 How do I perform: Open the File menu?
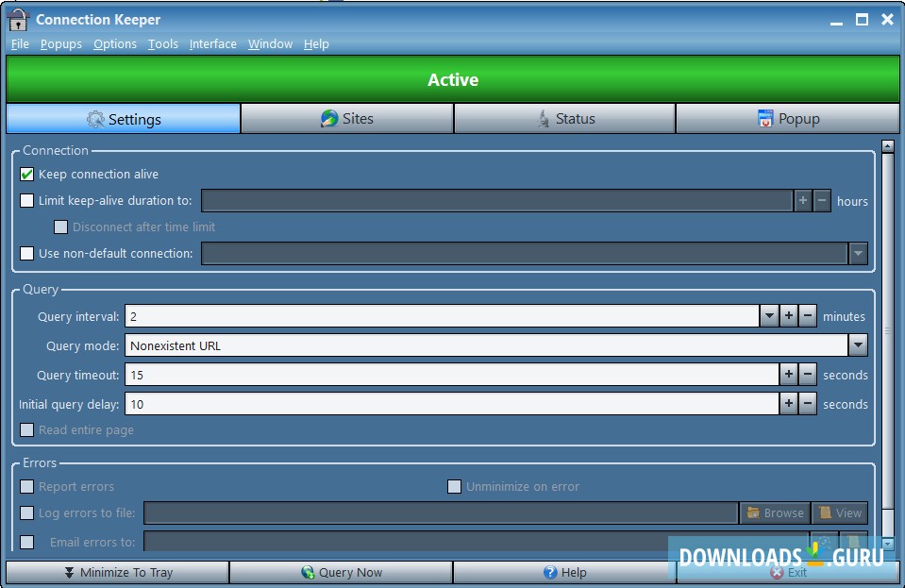point(20,43)
